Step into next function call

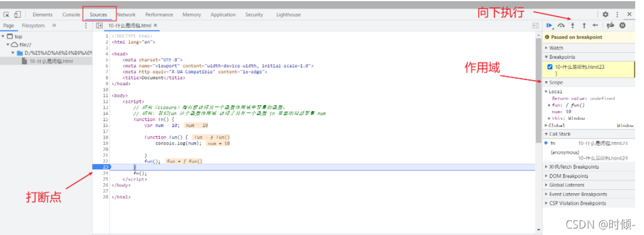[x=572, y=25]
